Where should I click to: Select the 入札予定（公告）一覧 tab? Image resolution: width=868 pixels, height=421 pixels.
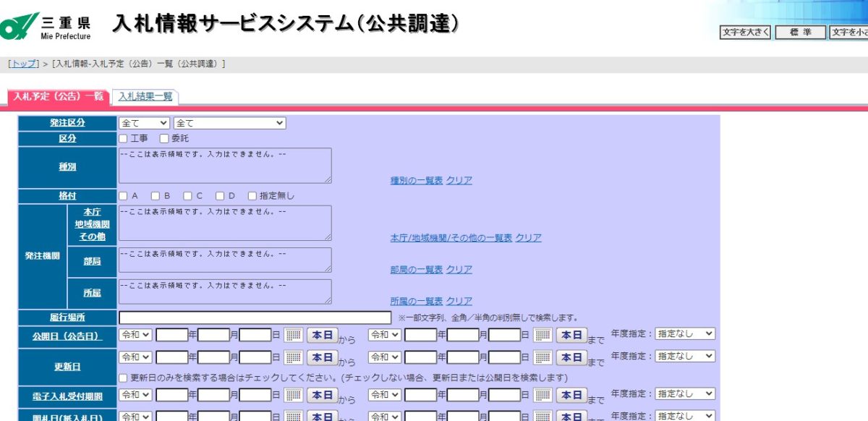58,96
